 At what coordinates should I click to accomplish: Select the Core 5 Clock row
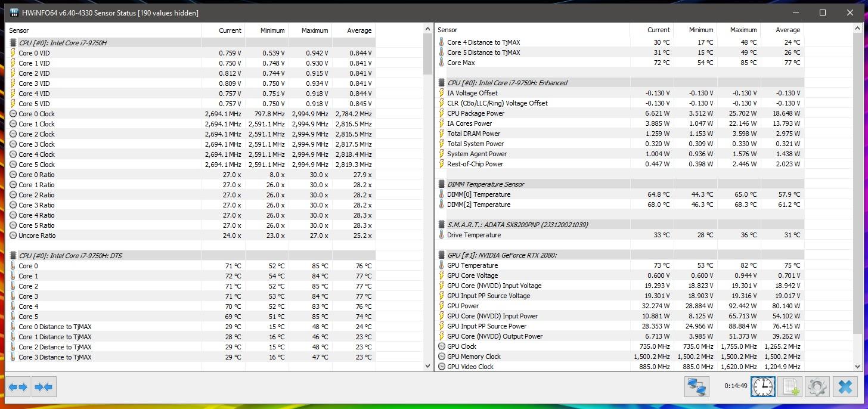tap(191, 165)
